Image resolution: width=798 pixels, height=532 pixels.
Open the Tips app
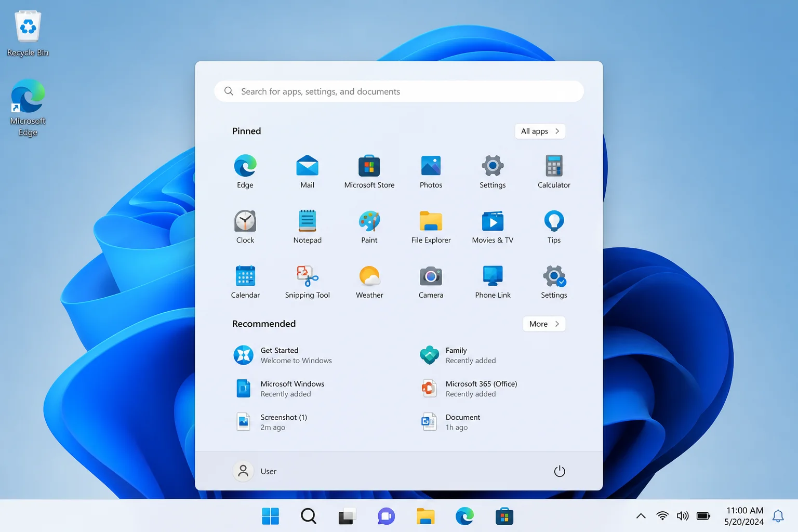tap(554, 227)
